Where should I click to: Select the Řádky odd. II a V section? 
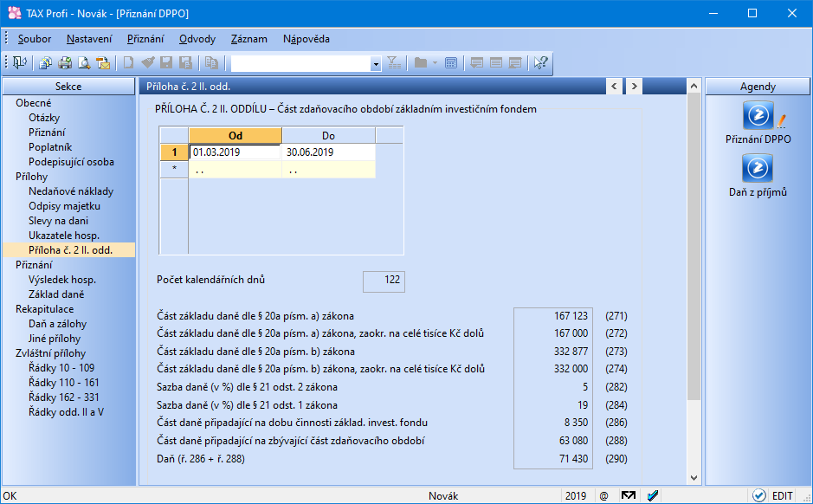point(66,412)
